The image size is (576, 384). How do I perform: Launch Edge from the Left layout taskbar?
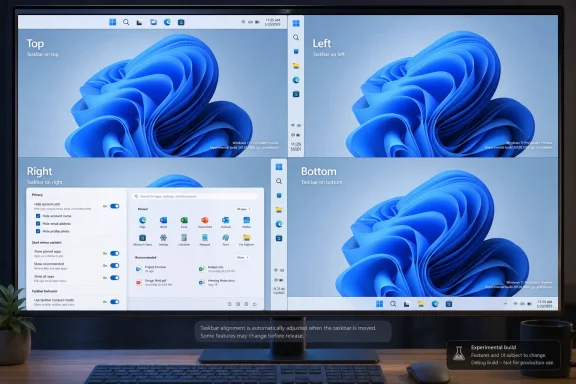click(x=296, y=80)
